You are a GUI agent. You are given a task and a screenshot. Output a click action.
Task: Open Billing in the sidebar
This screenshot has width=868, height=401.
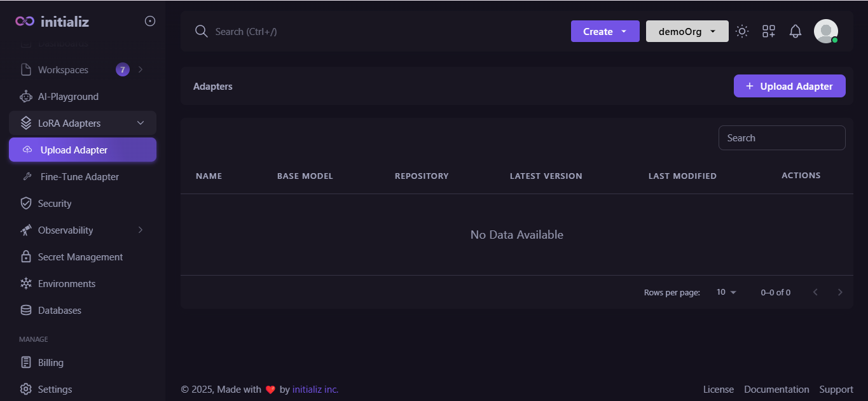point(83,363)
